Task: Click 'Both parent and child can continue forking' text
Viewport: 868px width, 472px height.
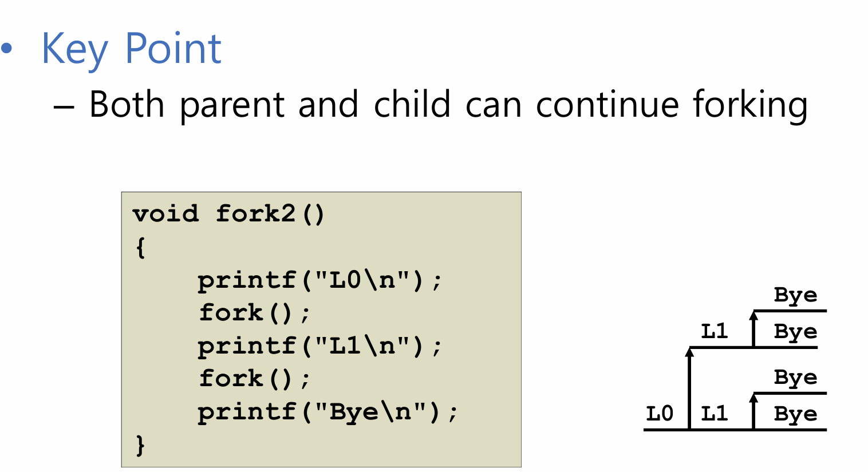Action: point(448,105)
